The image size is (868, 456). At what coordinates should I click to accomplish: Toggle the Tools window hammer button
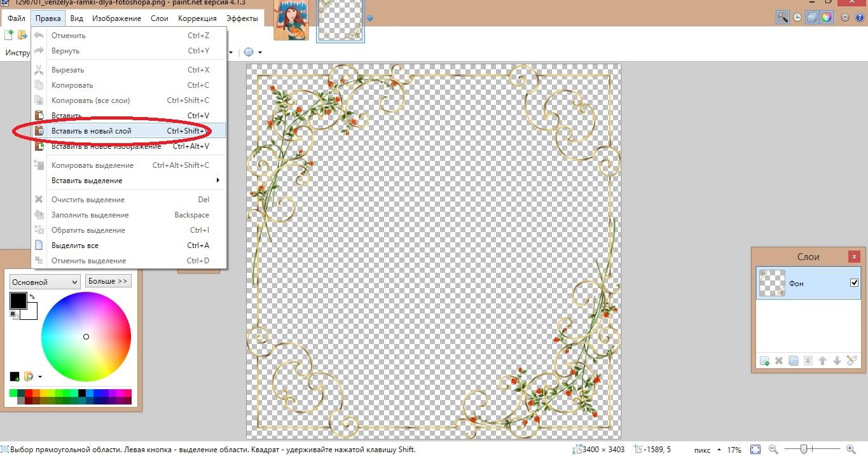coord(783,18)
